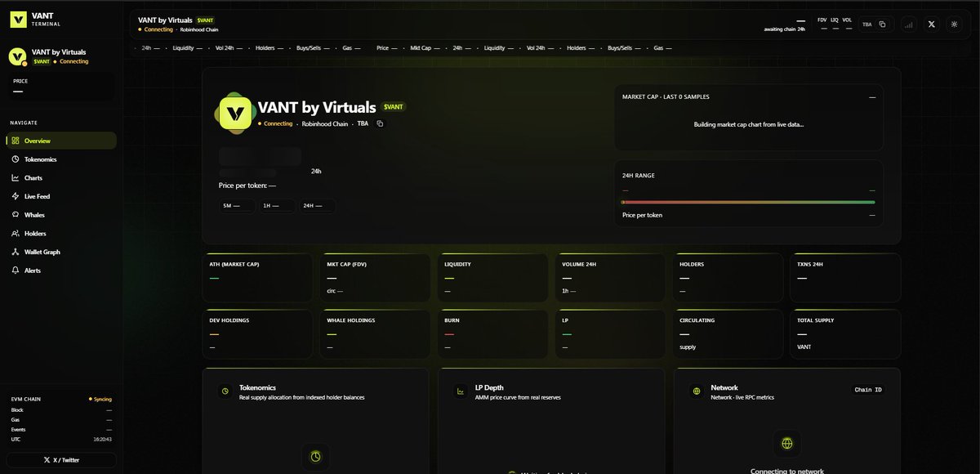Click the Mkt Cap item in the ticker strip
The height and width of the screenshot is (474, 980).
click(x=425, y=48)
